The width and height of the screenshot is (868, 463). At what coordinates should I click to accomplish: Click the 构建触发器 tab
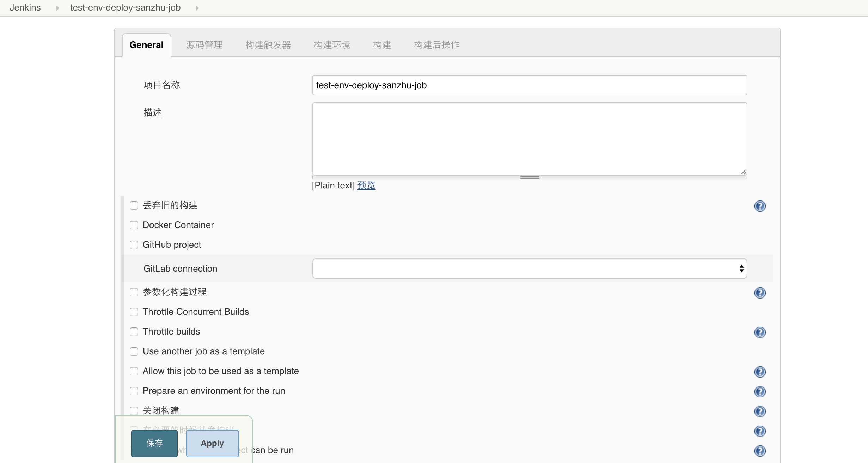pyautogui.click(x=268, y=44)
